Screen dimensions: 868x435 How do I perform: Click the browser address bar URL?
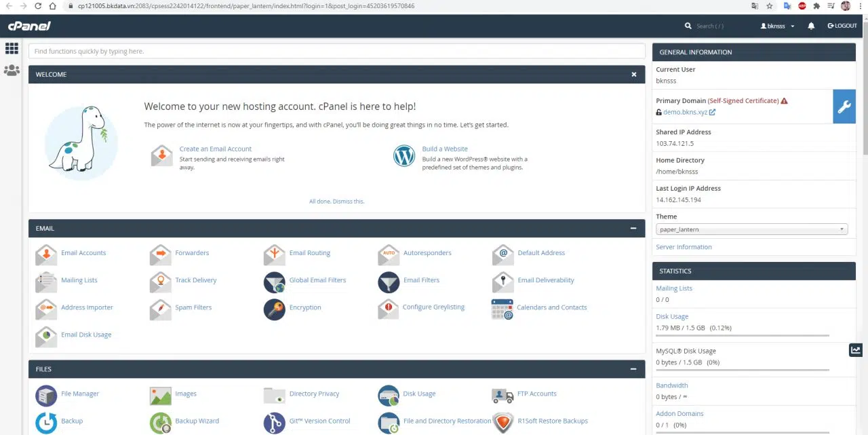coord(245,6)
